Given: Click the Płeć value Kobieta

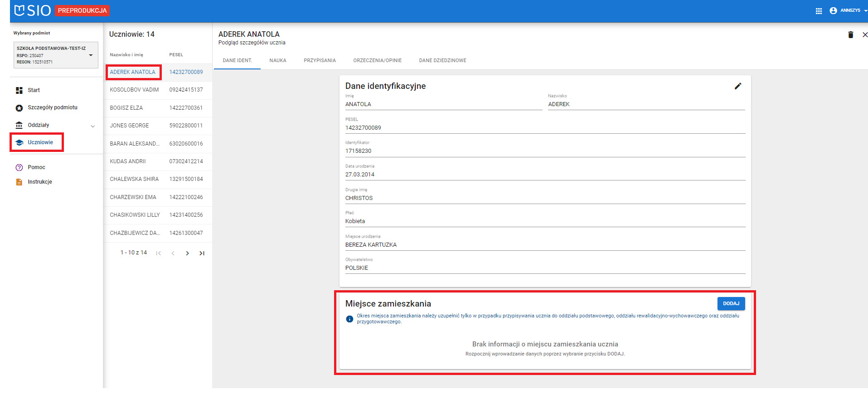Looking at the screenshot, I should pos(355,221).
